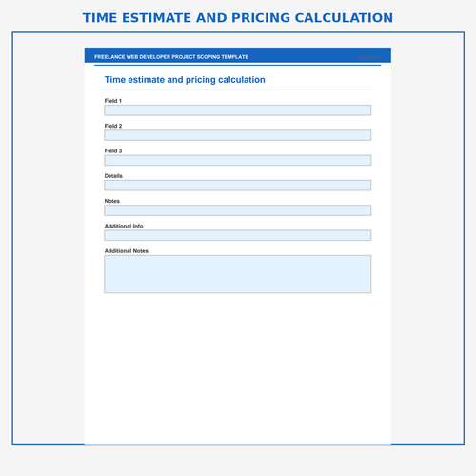Click the Field 1 input box
The width and height of the screenshot is (476, 476).
pyautogui.click(x=238, y=110)
